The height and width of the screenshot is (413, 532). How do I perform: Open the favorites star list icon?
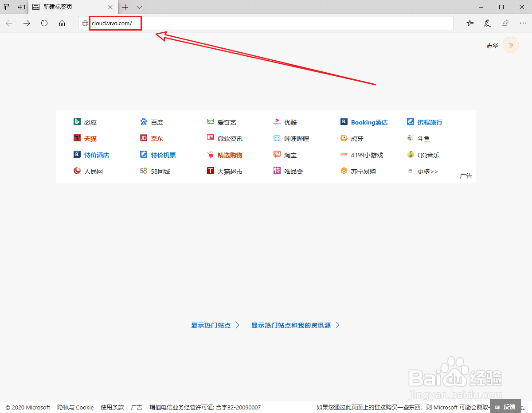(x=470, y=23)
